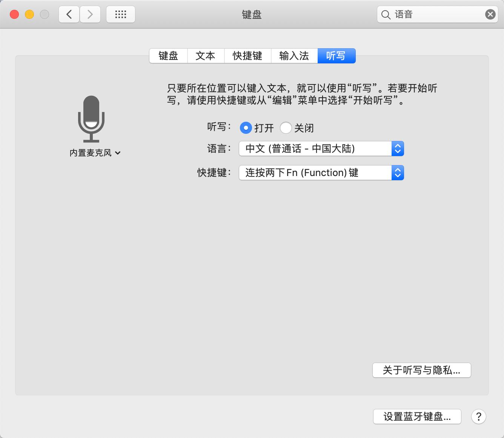
Task: Click 关于听写与隐私 button
Action: (421, 370)
